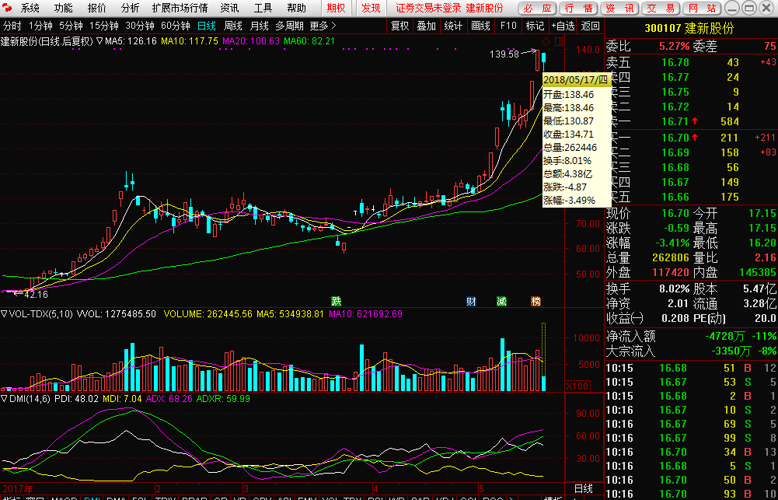The height and width of the screenshot is (500, 778).
Task: Click the MA60: 82.21 indicator value
Action: [x=309, y=41]
